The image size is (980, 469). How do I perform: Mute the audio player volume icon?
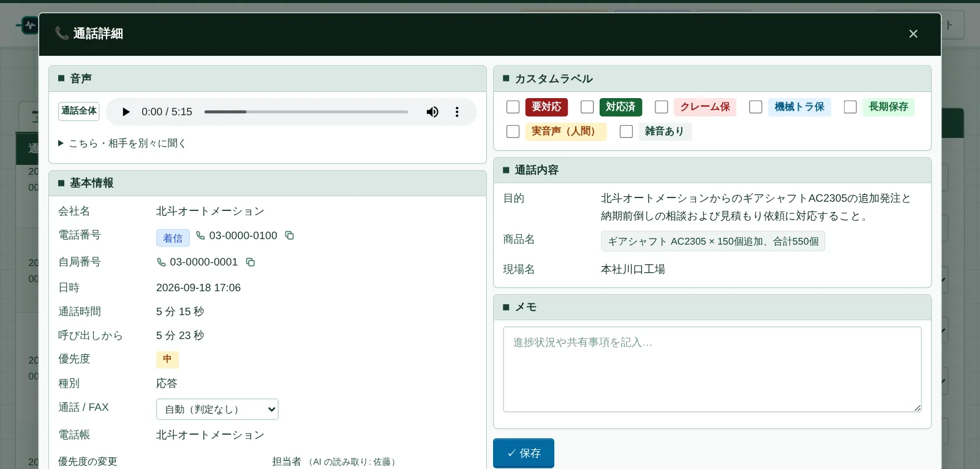[432, 112]
